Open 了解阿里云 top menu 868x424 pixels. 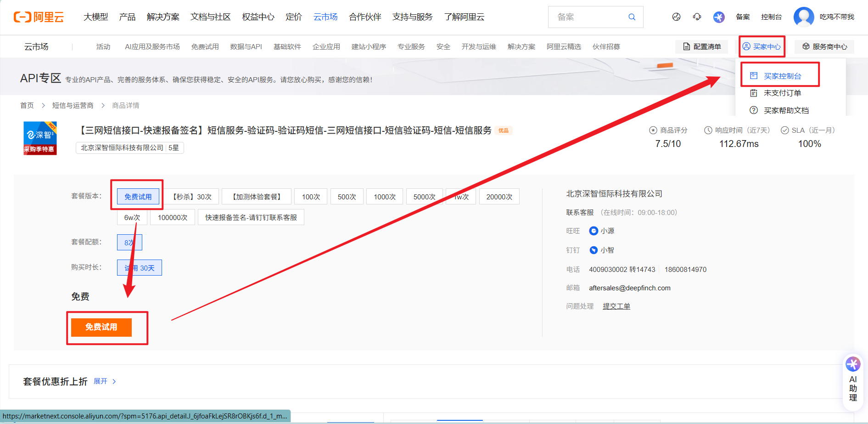(464, 17)
